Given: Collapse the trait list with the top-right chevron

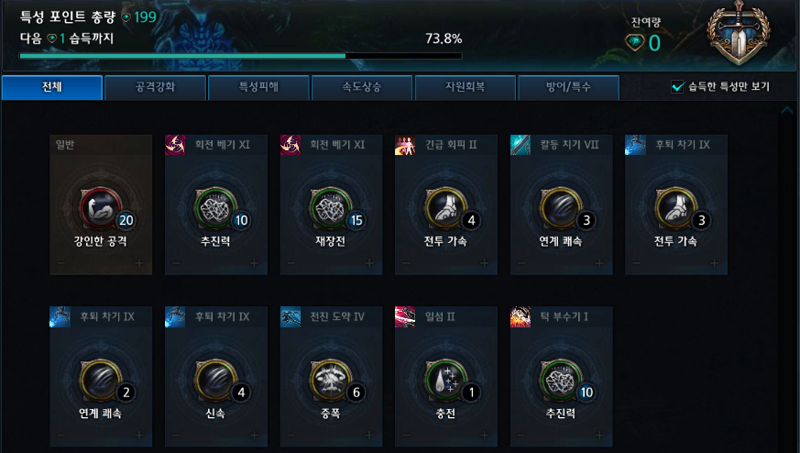Looking at the screenshot, I should click(x=786, y=110).
